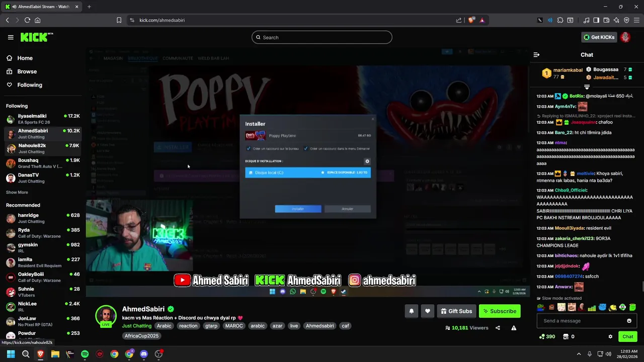Click the KICK logo
This screenshot has width=644, height=362.
click(x=36, y=37)
